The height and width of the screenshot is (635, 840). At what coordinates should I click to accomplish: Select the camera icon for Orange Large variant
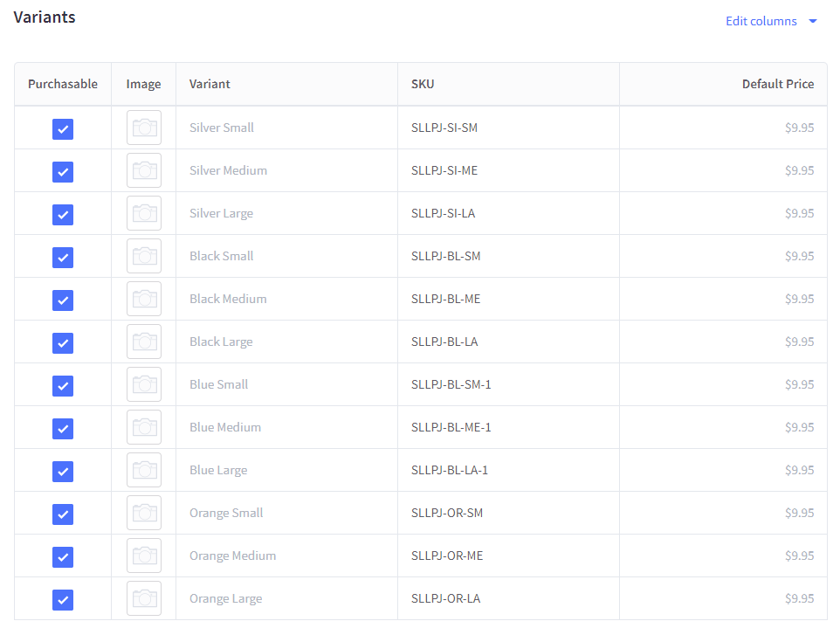point(143,598)
